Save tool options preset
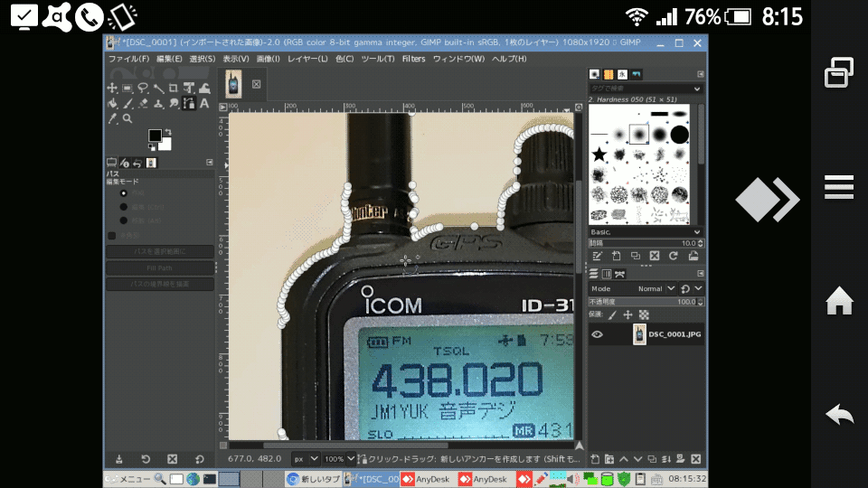The width and height of the screenshot is (868, 488). (x=119, y=459)
